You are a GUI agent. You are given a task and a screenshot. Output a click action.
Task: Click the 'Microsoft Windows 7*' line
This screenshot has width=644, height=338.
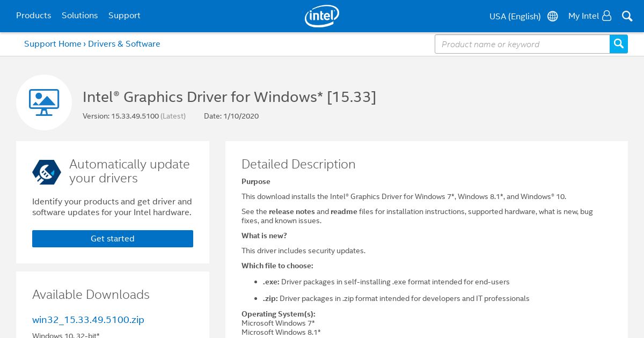(278, 323)
